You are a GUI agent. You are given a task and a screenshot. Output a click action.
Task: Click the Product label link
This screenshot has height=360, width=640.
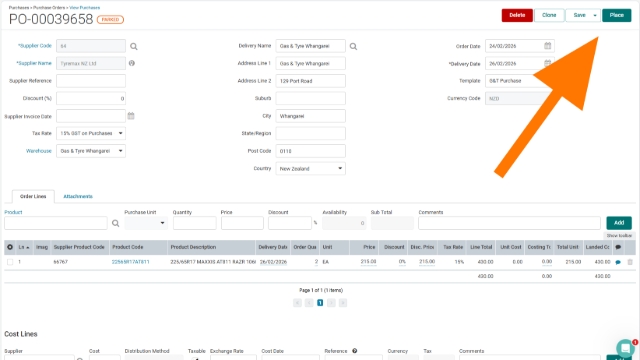pyautogui.click(x=13, y=212)
